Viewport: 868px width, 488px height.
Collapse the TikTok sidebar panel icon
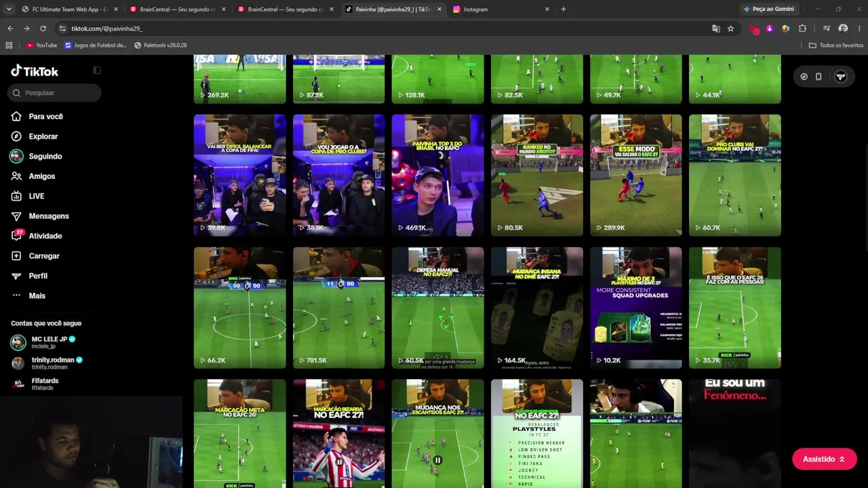point(97,70)
